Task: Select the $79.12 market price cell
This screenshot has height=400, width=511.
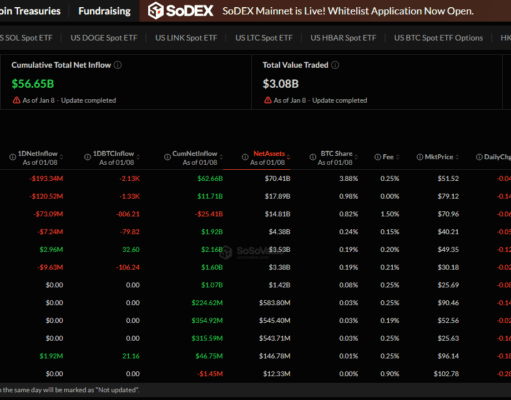Action: point(448,196)
